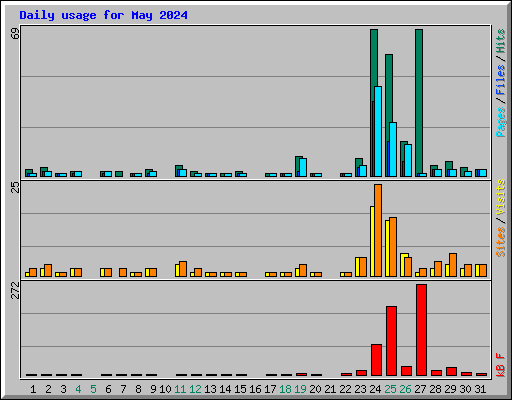Select green day 25 label

[390, 389]
